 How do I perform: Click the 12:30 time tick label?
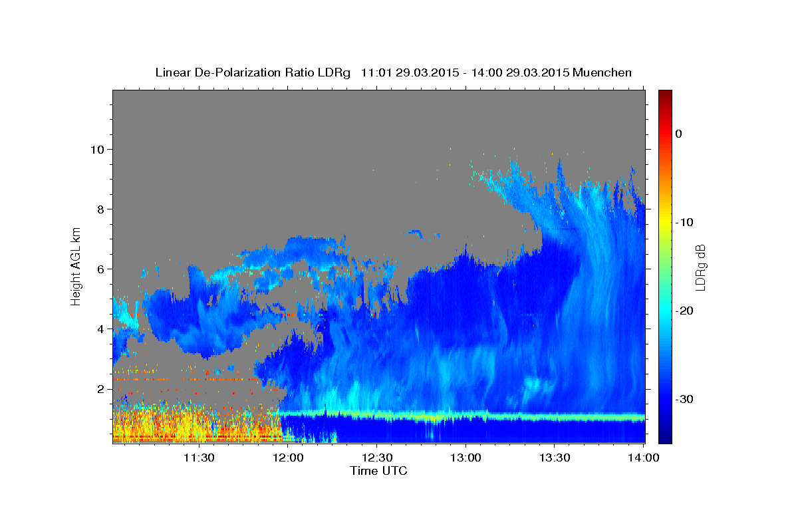coord(376,458)
